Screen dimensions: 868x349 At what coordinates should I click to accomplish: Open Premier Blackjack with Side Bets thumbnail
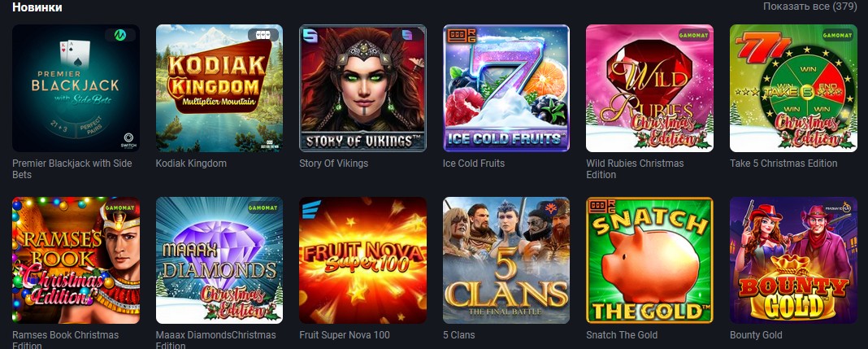(x=76, y=88)
